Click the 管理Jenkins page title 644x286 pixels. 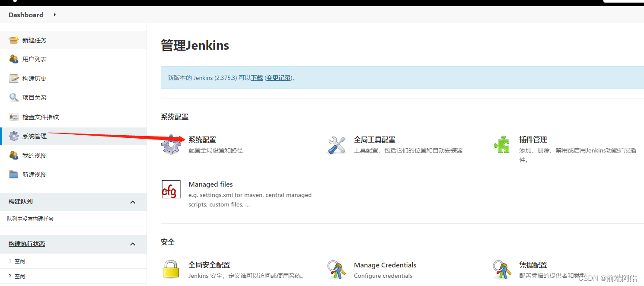click(x=195, y=45)
